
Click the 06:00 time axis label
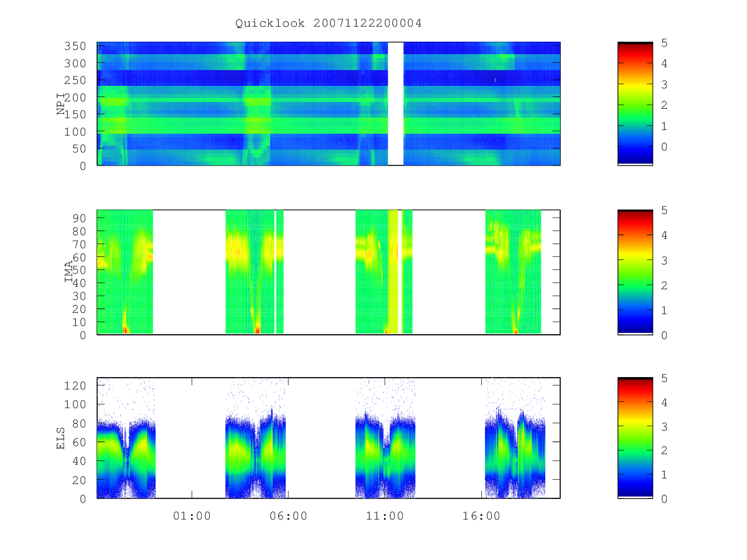[x=288, y=516]
